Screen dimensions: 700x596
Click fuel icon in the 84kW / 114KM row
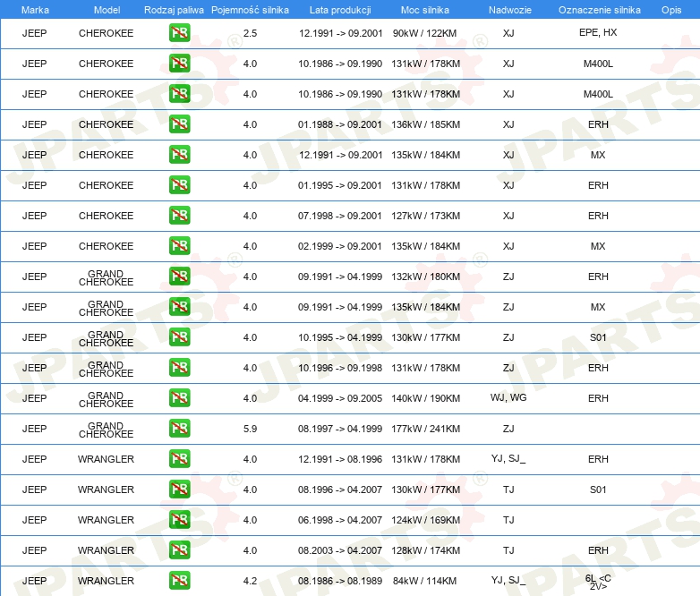coord(179,581)
